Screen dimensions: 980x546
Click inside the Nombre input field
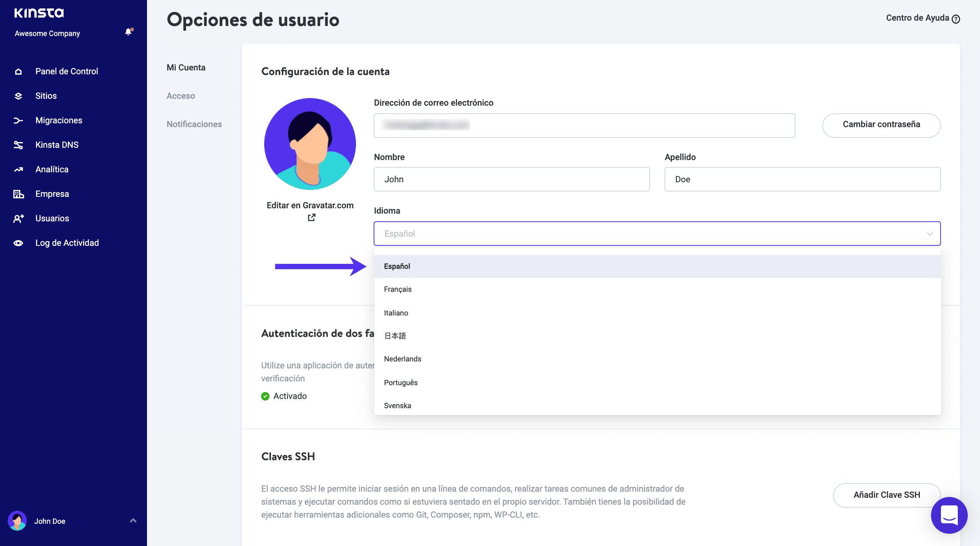coord(511,179)
